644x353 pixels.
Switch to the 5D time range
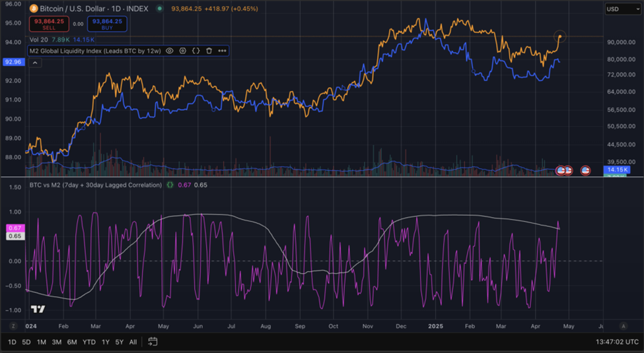pos(26,342)
